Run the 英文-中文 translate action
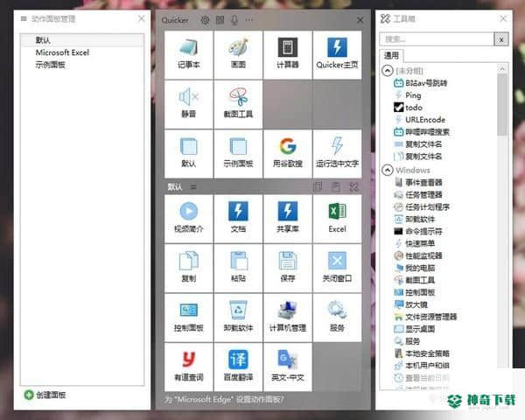The image size is (525, 420). [288, 367]
